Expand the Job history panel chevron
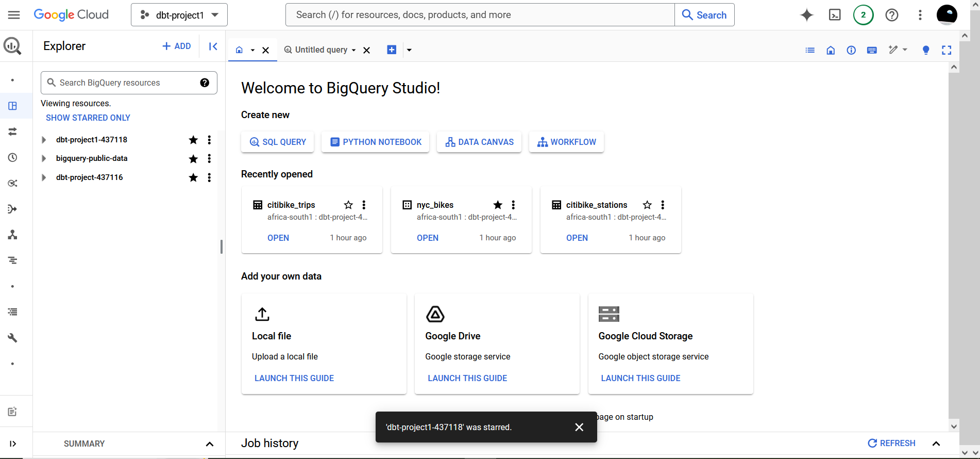 (x=936, y=444)
